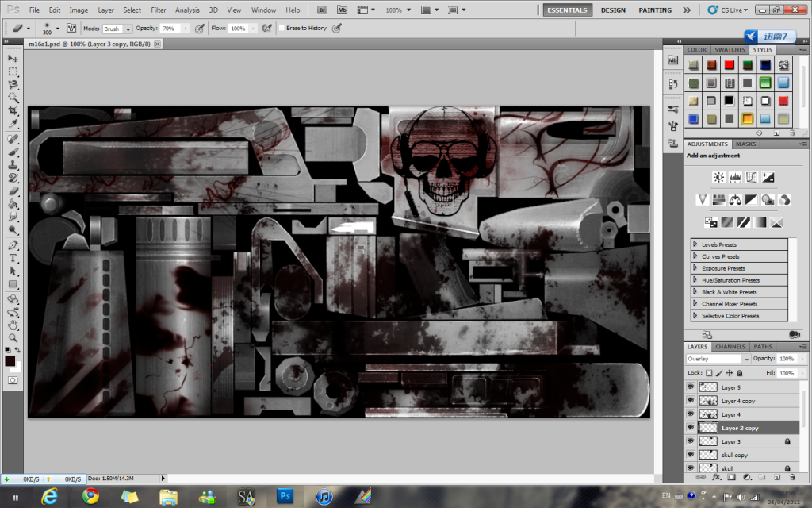812x508 pixels.
Task: Select the Hand tool
Action: tap(13, 325)
